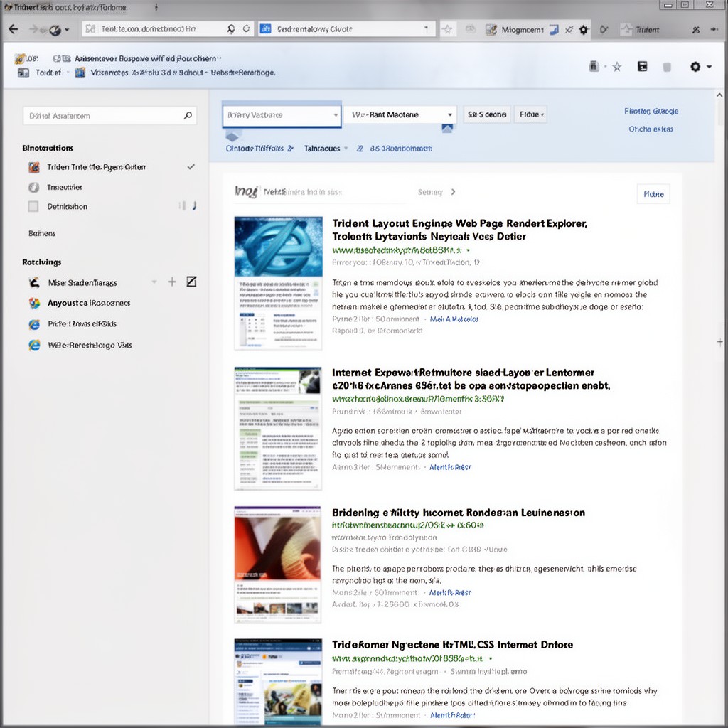728x728 pixels.
Task: Click the icon before Vrisenrotes bookmark
Action: (80, 73)
